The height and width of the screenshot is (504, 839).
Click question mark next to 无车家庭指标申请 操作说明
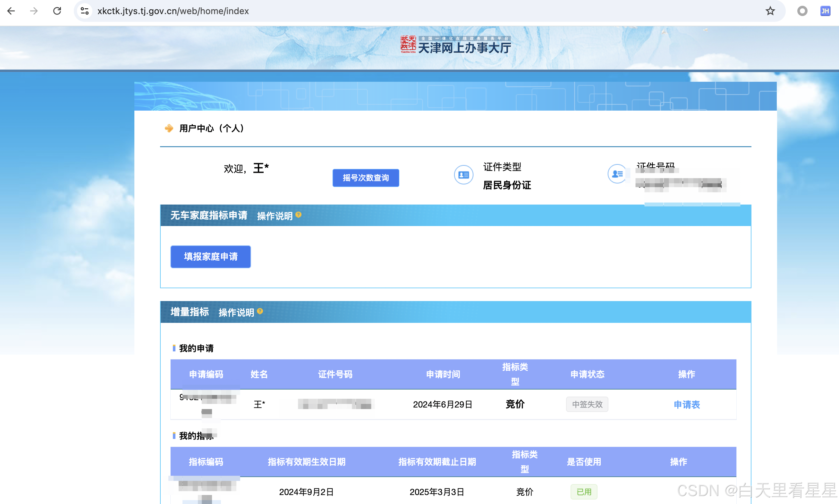[x=298, y=214]
